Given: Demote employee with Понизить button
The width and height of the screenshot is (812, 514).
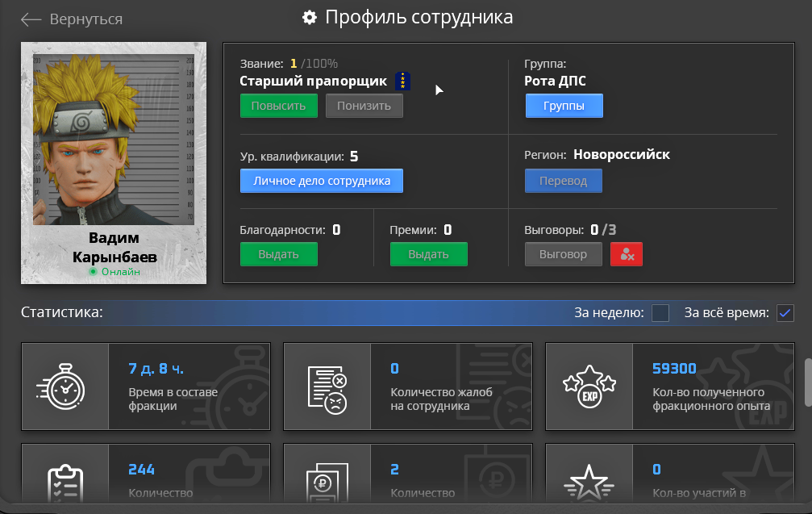Looking at the screenshot, I should pyautogui.click(x=364, y=106).
